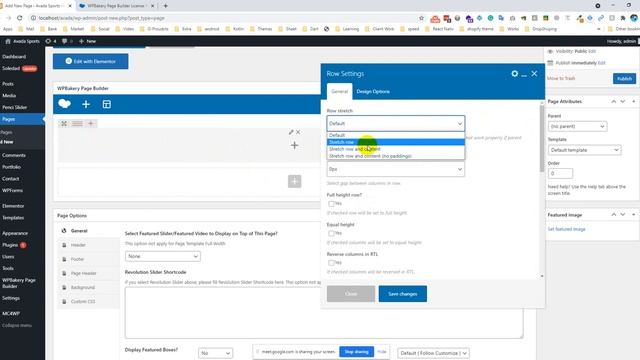Click the Revolution Slider Shortcode text area
Screen dimensions: 640x360
tap(324, 313)
